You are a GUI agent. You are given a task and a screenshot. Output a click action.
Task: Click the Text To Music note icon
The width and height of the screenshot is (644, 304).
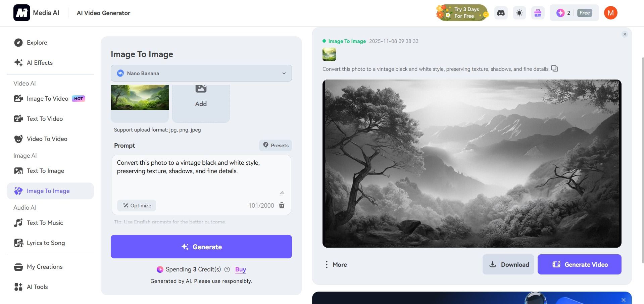18,223
